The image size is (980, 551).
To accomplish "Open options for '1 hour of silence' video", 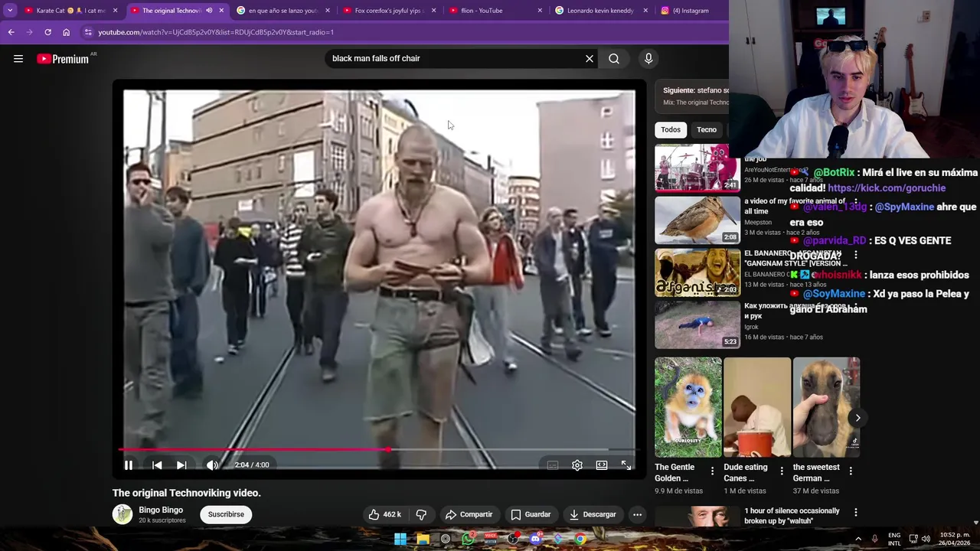I will 855,512.
